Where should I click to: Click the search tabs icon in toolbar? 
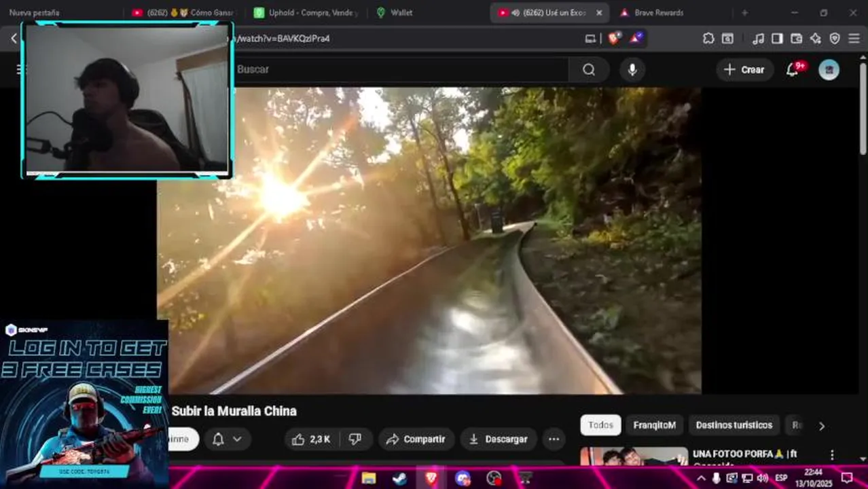(x=727, y=39)
